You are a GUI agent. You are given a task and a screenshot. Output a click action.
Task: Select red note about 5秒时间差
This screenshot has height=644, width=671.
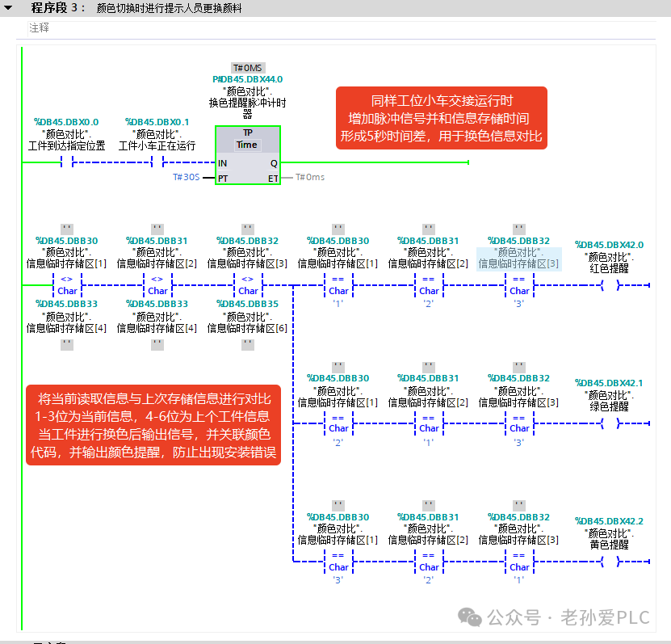click(442, 118)
